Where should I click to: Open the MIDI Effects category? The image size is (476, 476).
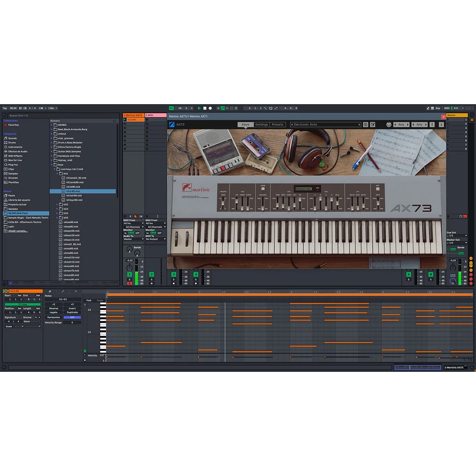pyautogui.click(x=15, y=156)
